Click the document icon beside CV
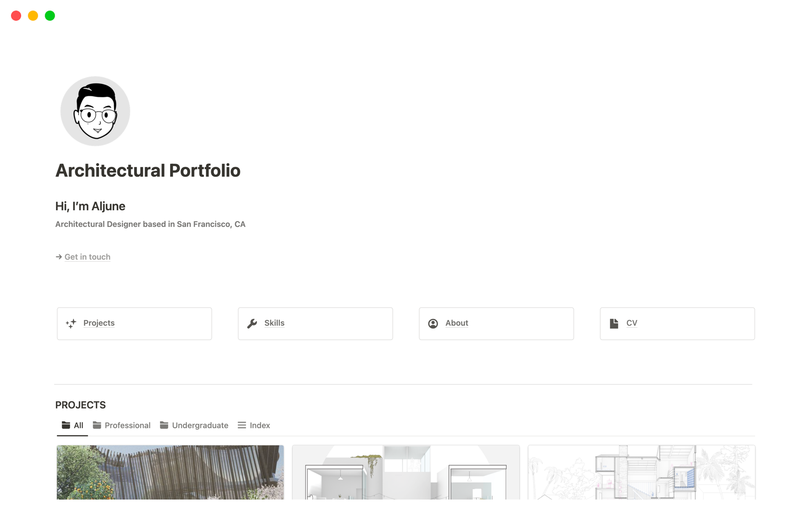812x508 pixels. point(614,323)
